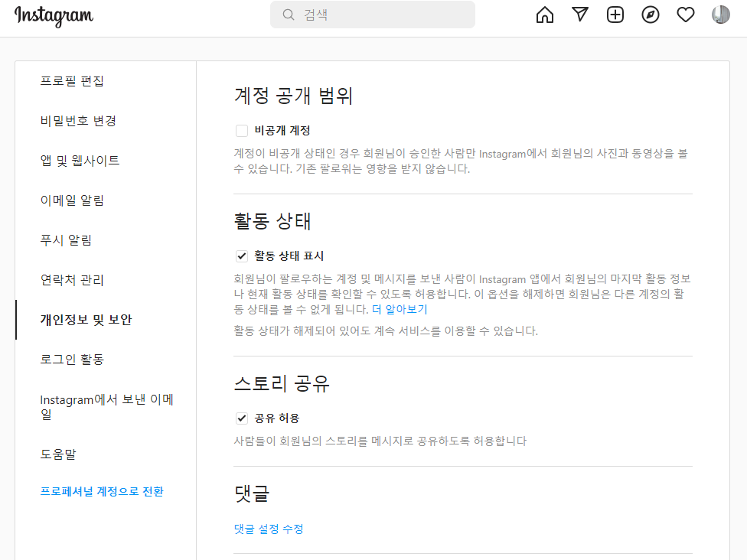Click the 활동 상태 표시 label
The image size is (747, 560).
(x=289, y=256)
